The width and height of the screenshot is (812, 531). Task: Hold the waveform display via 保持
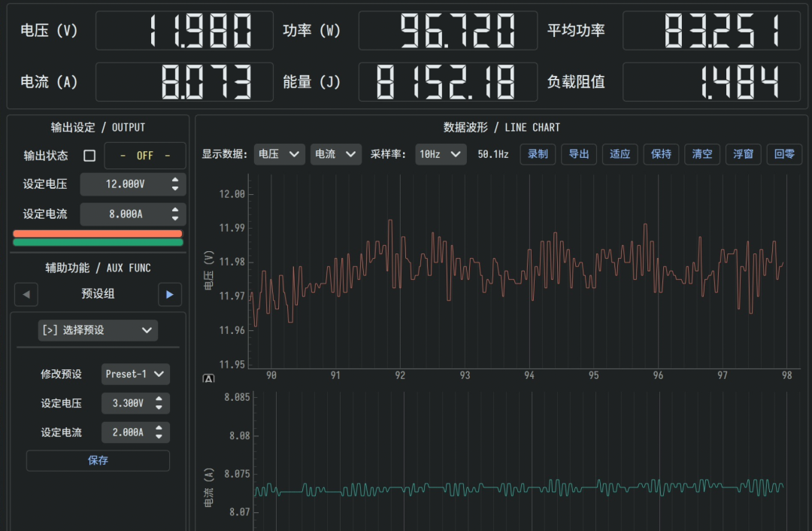pos(661,153)
